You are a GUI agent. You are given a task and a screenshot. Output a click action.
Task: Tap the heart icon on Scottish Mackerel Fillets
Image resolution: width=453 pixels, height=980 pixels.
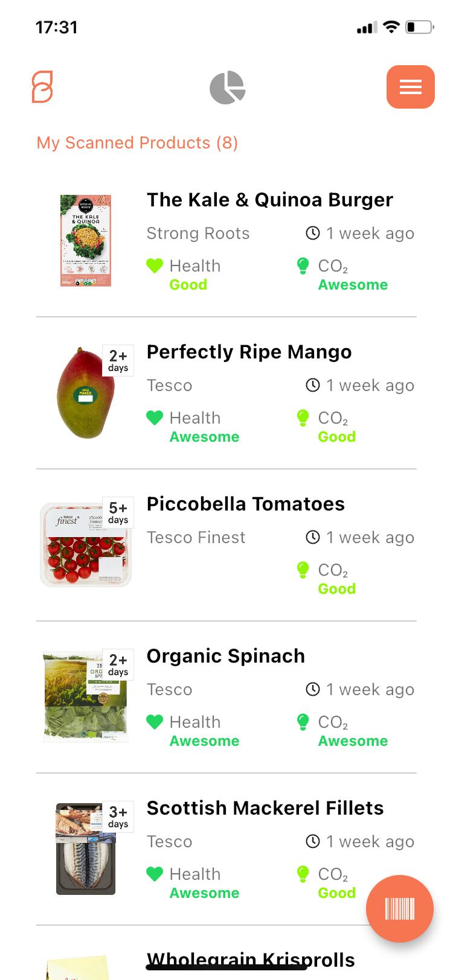pos(155,874)
